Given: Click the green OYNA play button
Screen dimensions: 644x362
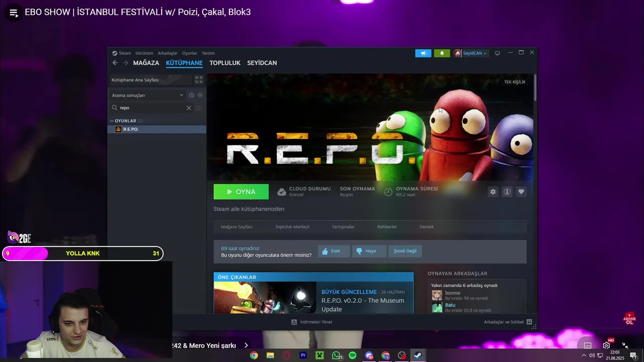Looking at the screenshot, I should tap(241, 192).
